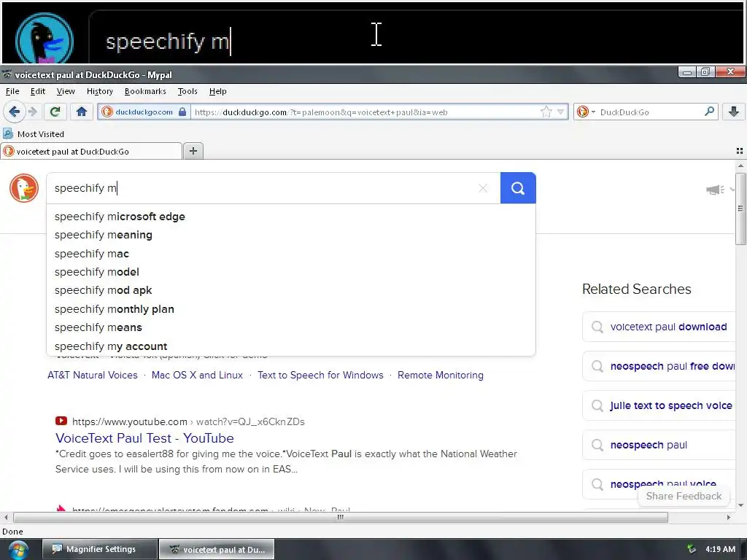Click the duckduckgo.com site identity button
This screenshot has height=560, width=747.
[x=144, y=112]
